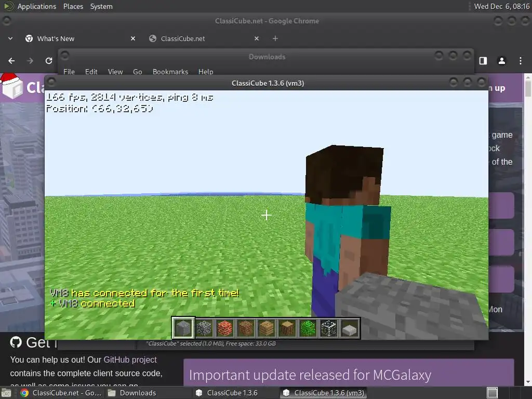
Task: Open a new Chrome tab
Action: 275,38
